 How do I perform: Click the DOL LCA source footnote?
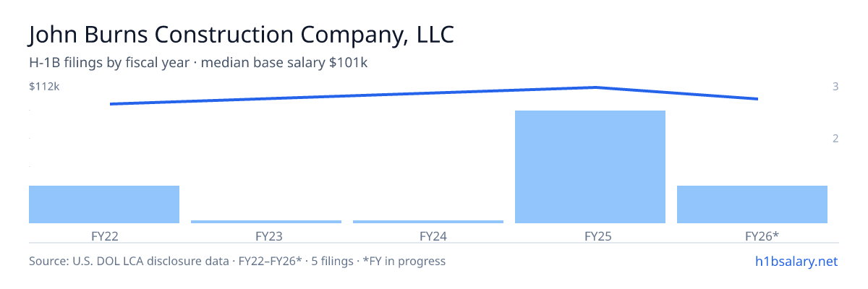[237, 261]
